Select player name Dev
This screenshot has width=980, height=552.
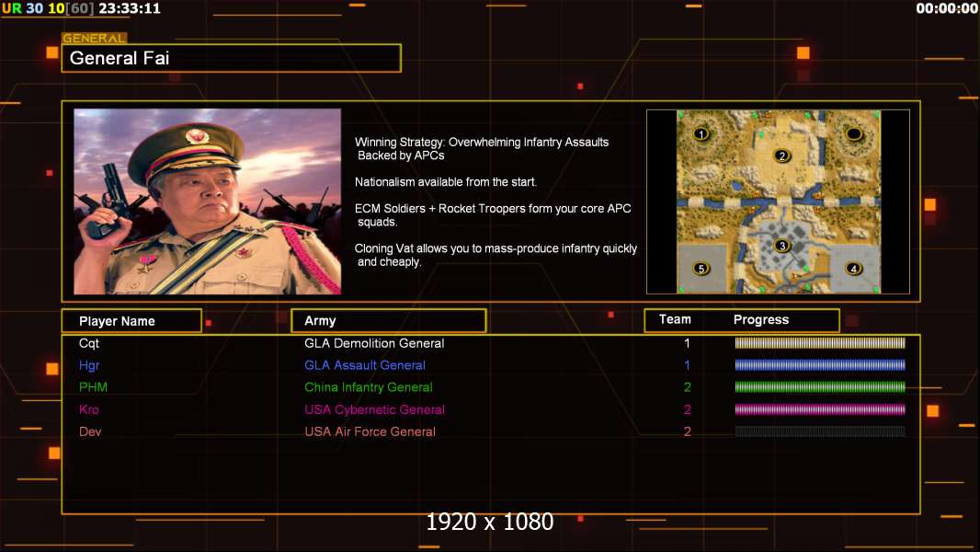coord(90,431)
